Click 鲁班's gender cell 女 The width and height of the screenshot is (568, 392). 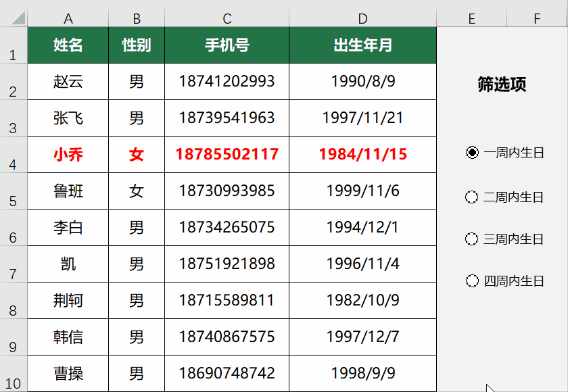[x=137, y=191]
